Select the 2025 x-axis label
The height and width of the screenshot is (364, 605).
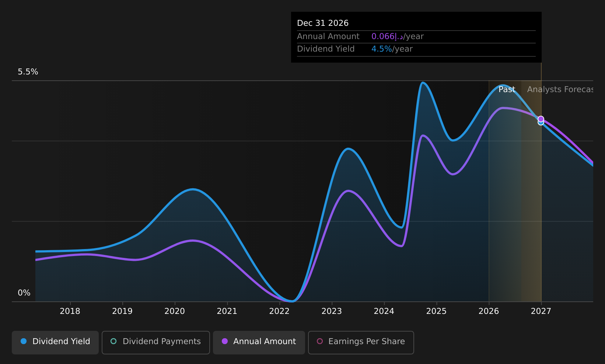[x=436, y=311]
